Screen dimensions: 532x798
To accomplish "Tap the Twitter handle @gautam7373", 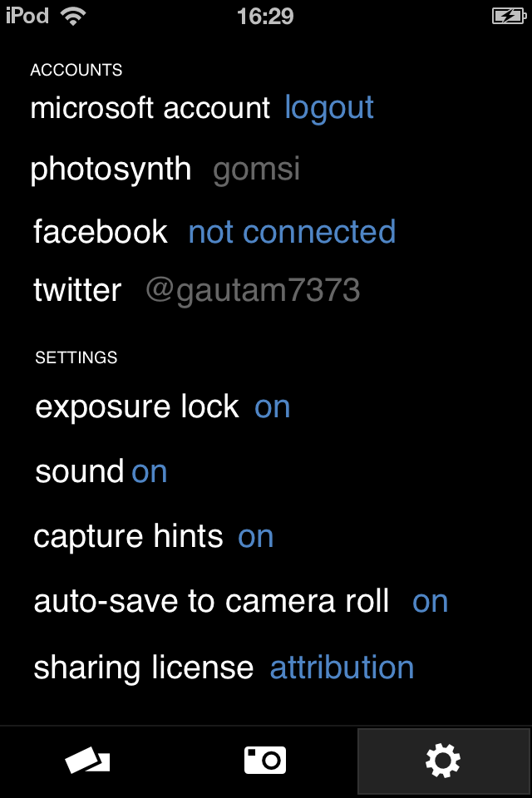I will click(x=253, y=290).
